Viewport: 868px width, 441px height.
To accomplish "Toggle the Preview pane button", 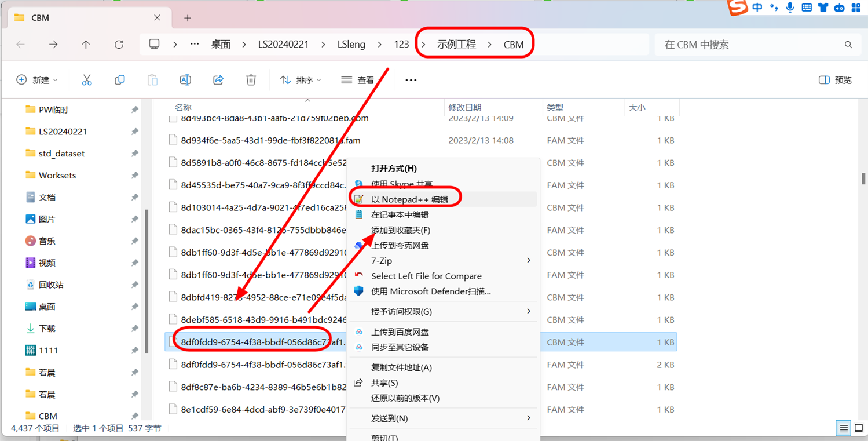I will [835, 80].
